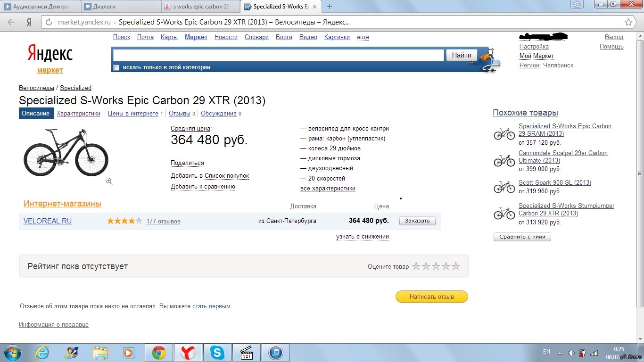
Task: Switch to the Аудиозаписи Дмитри browser tab
Action: [x=40, y=7]
